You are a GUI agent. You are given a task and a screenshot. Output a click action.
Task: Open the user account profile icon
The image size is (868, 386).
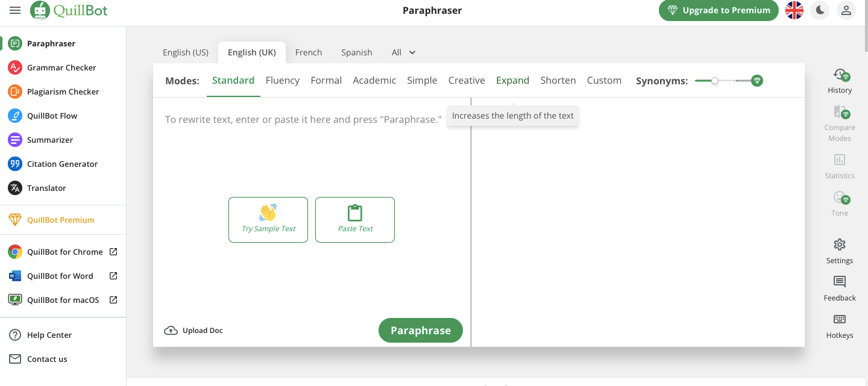(x=846, y=10)
